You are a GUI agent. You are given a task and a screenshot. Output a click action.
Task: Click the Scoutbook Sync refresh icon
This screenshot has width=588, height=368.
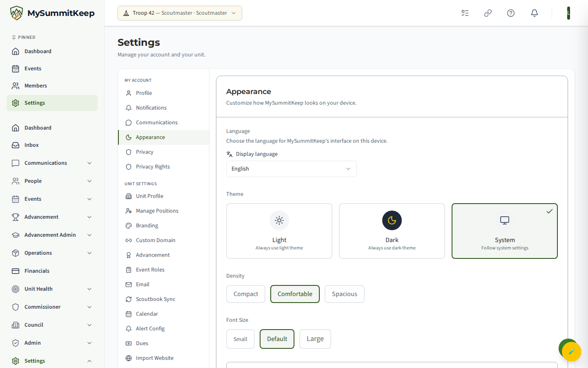click(x=129, y=299)
